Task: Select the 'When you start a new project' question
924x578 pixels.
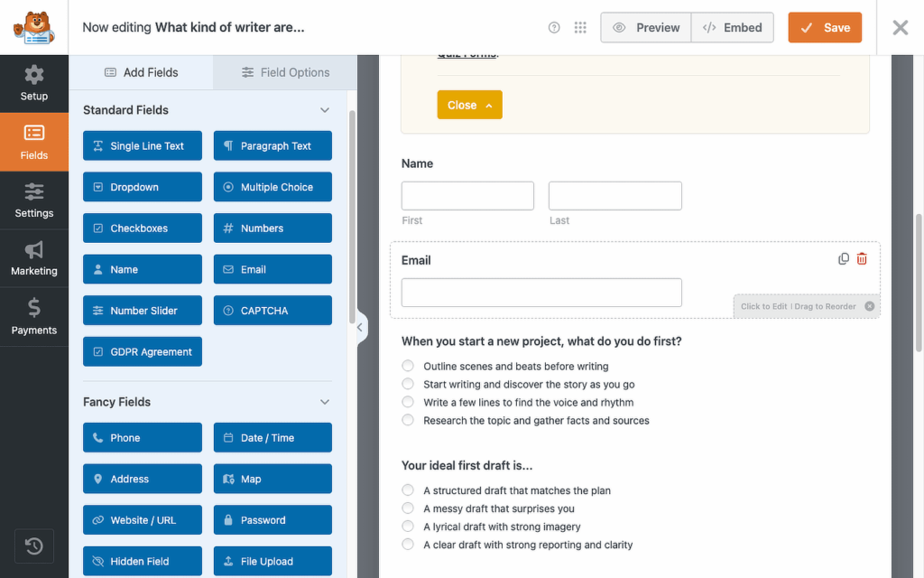Action: (x=541, y=341)
